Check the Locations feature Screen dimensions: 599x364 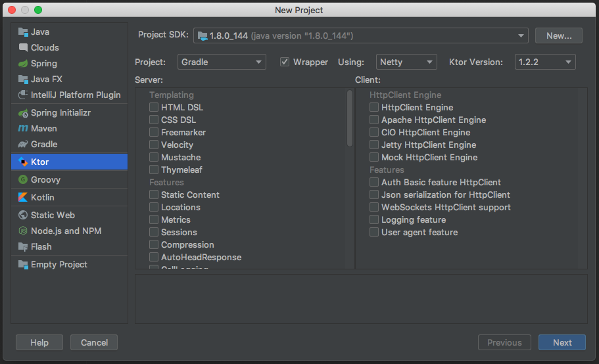tap(154, 207)
